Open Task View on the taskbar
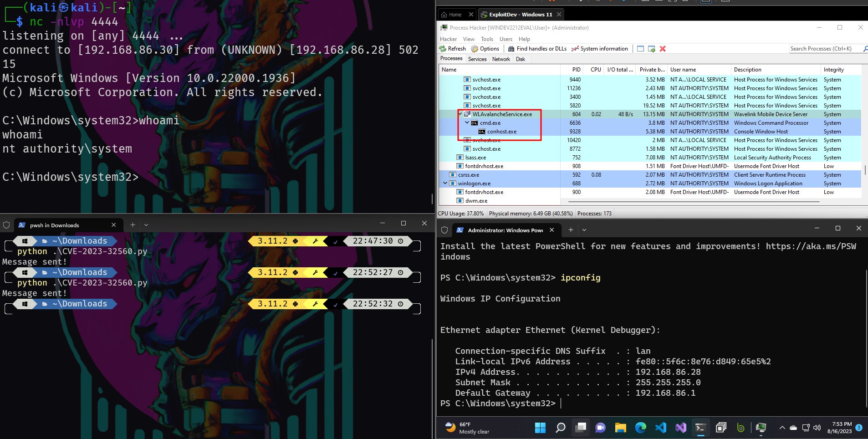 (581, 428)
